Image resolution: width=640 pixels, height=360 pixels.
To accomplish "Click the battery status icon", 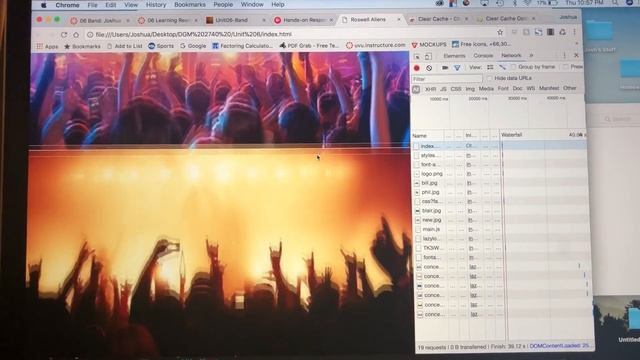I will [552, 3].
